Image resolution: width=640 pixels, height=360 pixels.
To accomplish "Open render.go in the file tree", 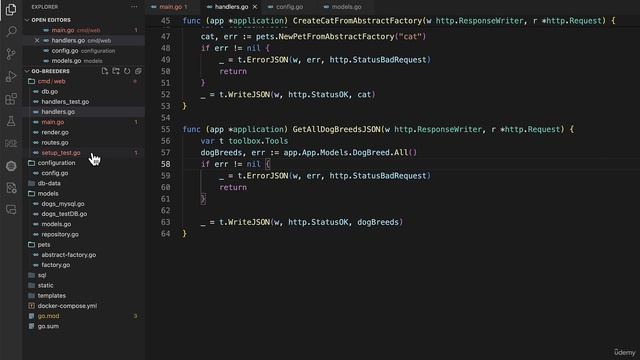I will 55,132.
